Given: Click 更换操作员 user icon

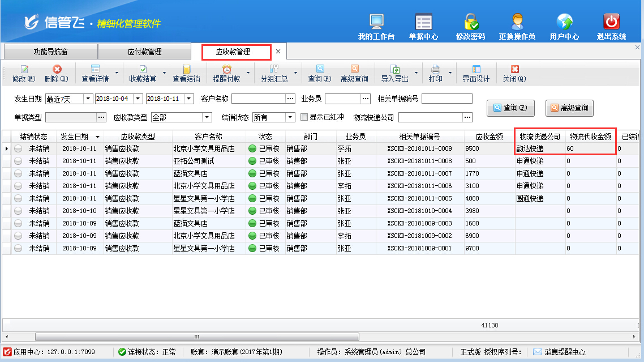Looking at the screenshot, I should click(517, 22).
